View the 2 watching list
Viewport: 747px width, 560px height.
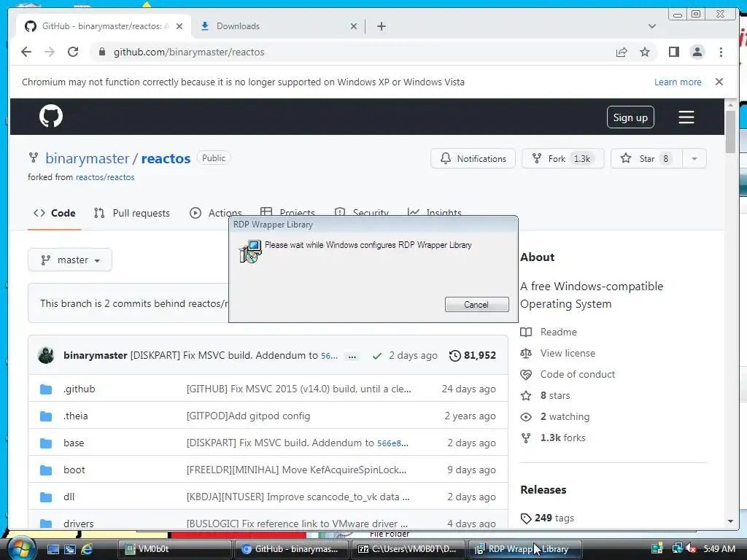tap(565, 416)
